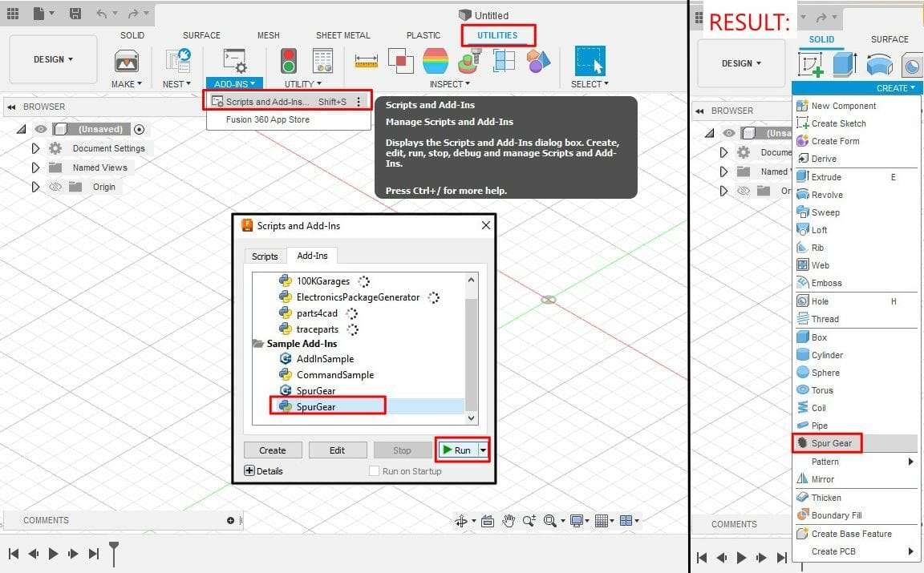Click the Viewports icon in the navigation bar
This screenshot has height=573, width=924.
pos(626,521)
